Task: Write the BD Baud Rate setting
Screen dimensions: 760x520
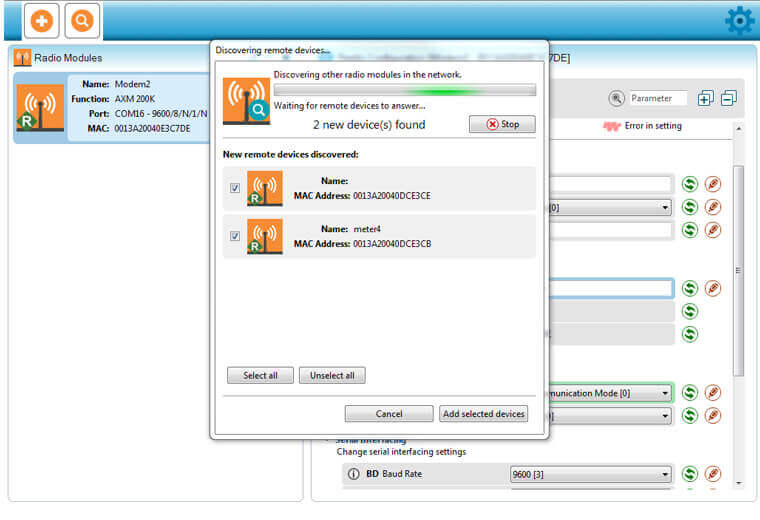Action: [x=713, y=474]
